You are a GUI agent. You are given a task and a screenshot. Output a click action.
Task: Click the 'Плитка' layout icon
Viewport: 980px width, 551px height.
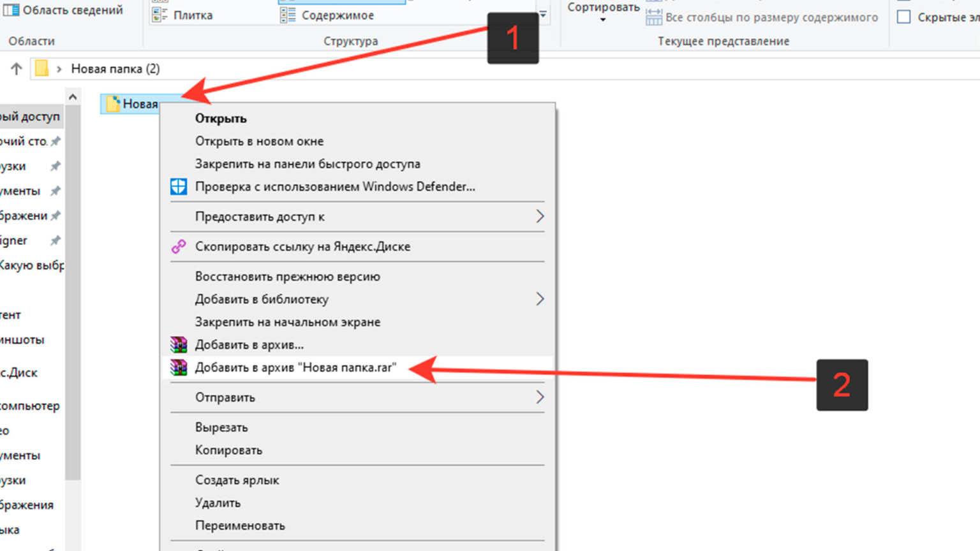160,15
